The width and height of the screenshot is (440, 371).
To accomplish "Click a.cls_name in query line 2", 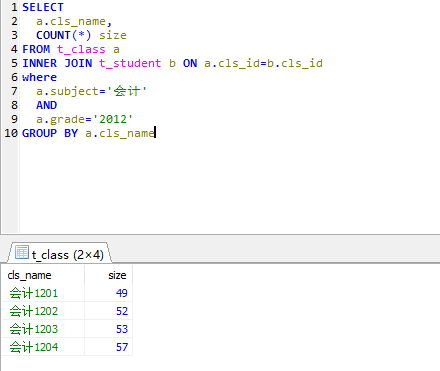I will tap(71, 21).
